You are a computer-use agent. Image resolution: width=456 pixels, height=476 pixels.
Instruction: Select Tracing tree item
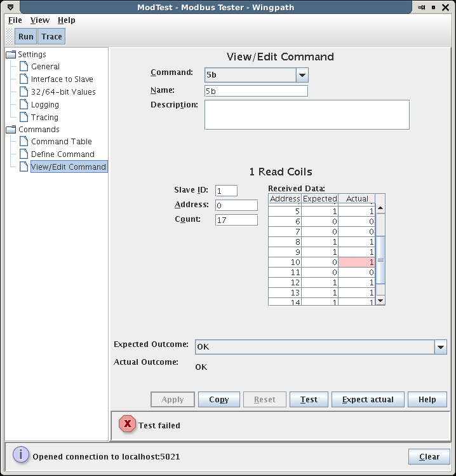click(x=44, y=117)
